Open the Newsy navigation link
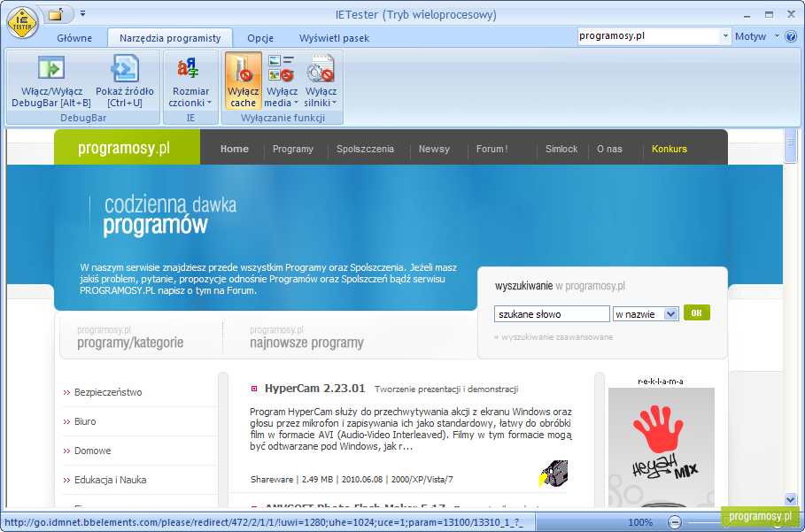This screenshot has height=532, width=805. [x=434, y=149]
